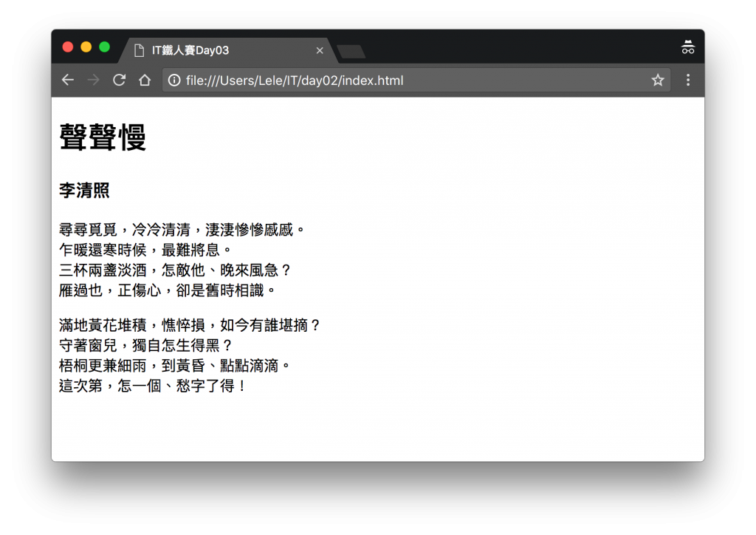Image resolution: width=756 pixels, height=535 pixels.
Task: Go back with the browser back arrow
Action: tap(68, 80)
